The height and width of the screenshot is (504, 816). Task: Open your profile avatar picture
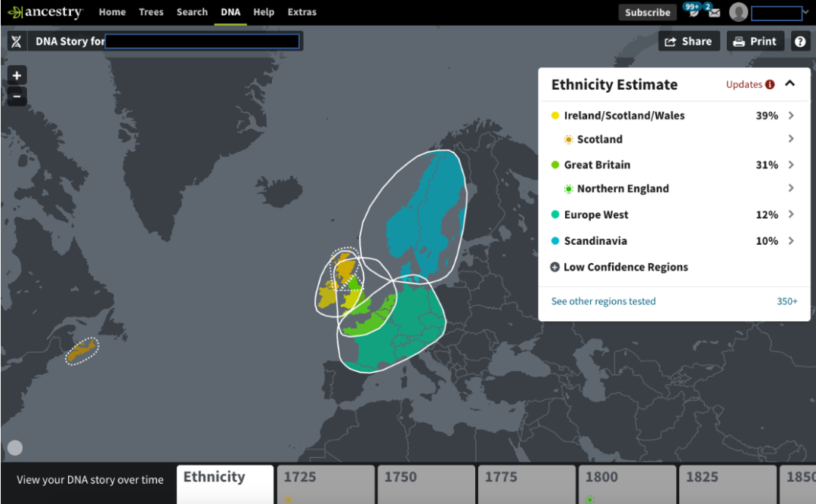[x=739, y=12]
